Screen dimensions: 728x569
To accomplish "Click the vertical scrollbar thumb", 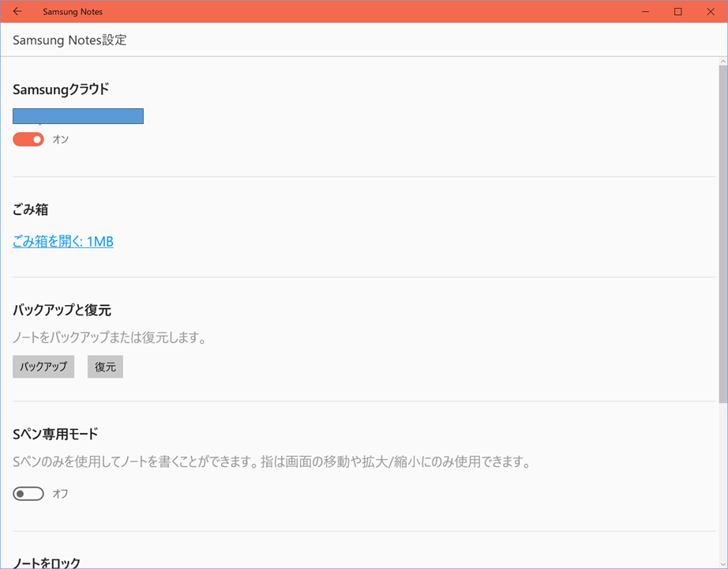I will 723,234.
